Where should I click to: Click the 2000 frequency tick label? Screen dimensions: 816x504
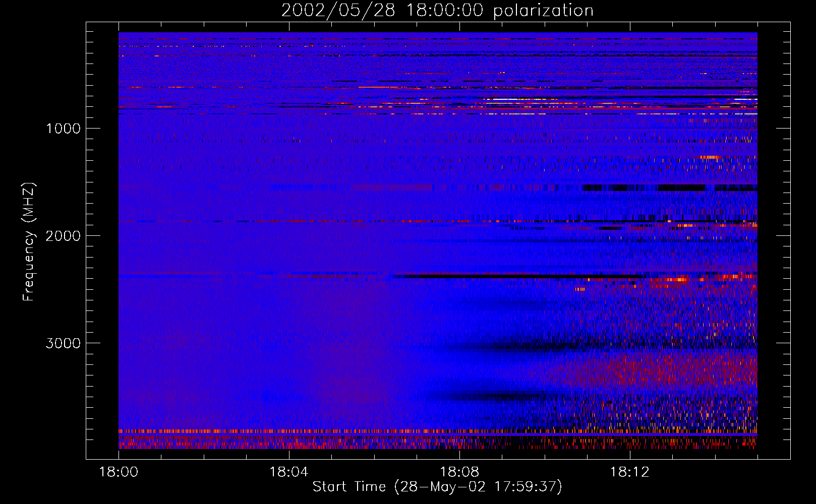point(63,236)
